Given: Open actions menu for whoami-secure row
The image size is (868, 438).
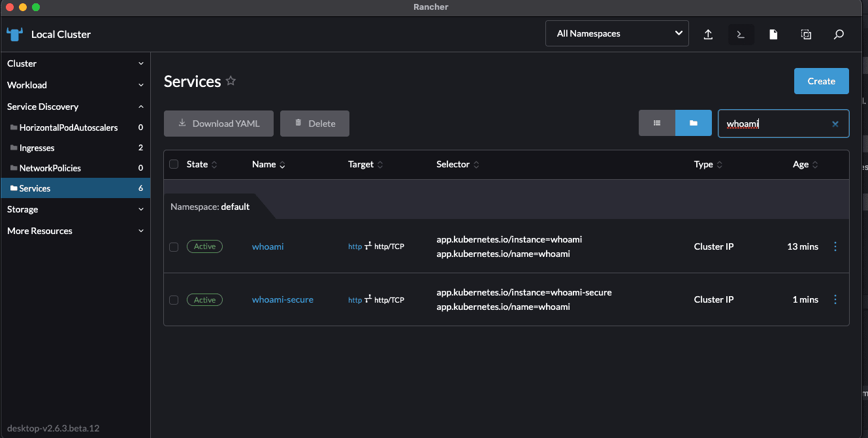Looking at the screenshot, I should [835, 299].
